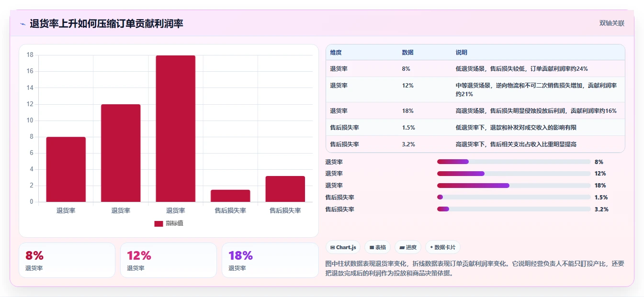This screenshot has height=297, width=644.
Task: Click the purple 18% 退货率 data card
Action: pos(270,260)
